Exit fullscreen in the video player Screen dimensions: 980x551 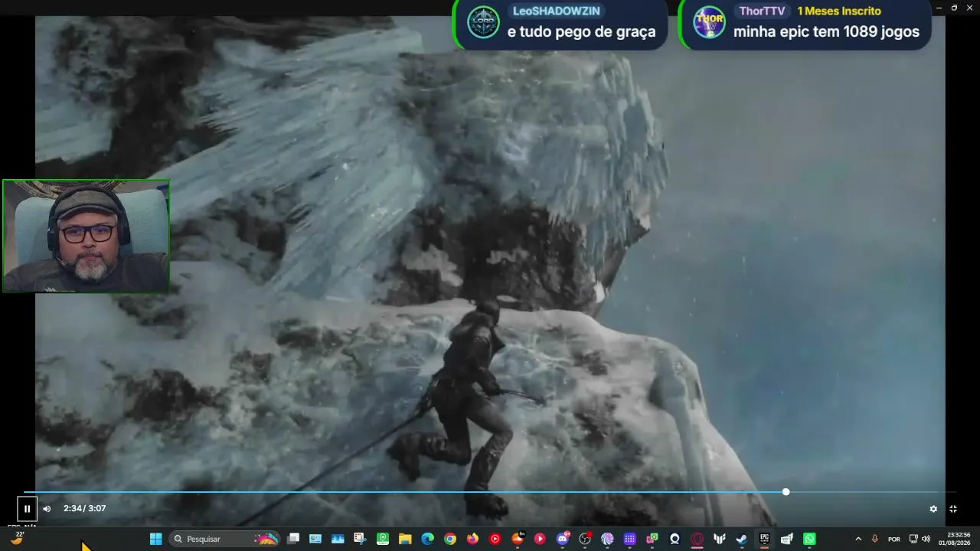tap(953, 509)
